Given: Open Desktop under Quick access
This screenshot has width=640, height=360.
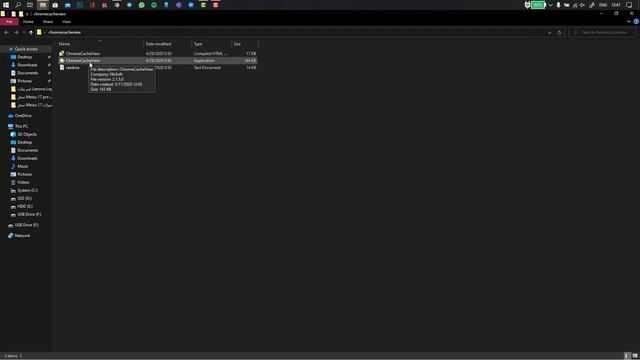Looking at the screenshot, I should click(24, 57).
